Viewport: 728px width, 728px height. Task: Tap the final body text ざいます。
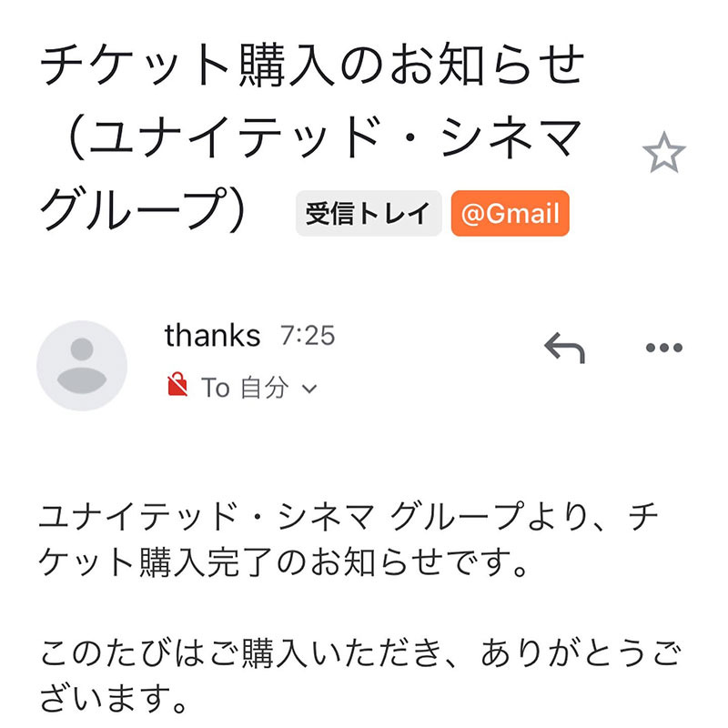(x=114, y=701)
